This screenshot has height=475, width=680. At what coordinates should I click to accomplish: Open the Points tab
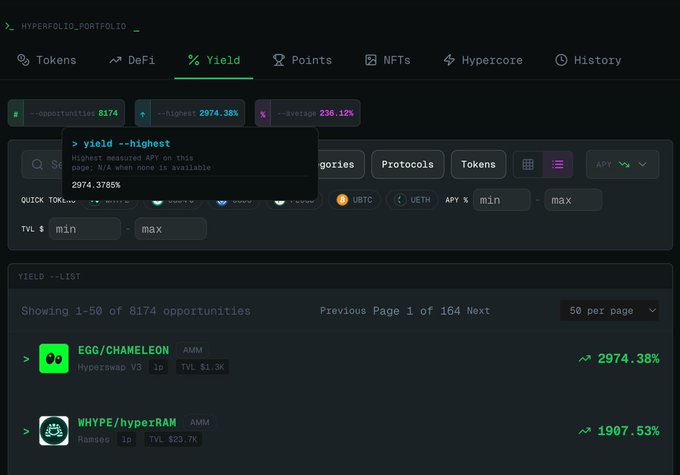click(x=302, y=60)
